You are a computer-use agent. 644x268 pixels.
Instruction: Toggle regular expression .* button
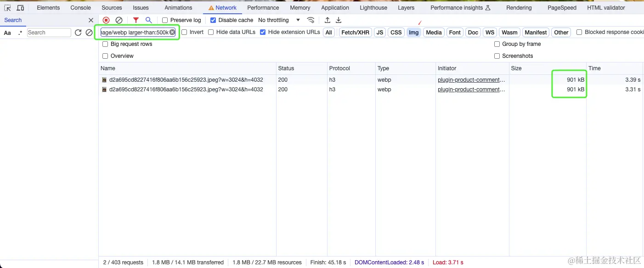[20, 33]
